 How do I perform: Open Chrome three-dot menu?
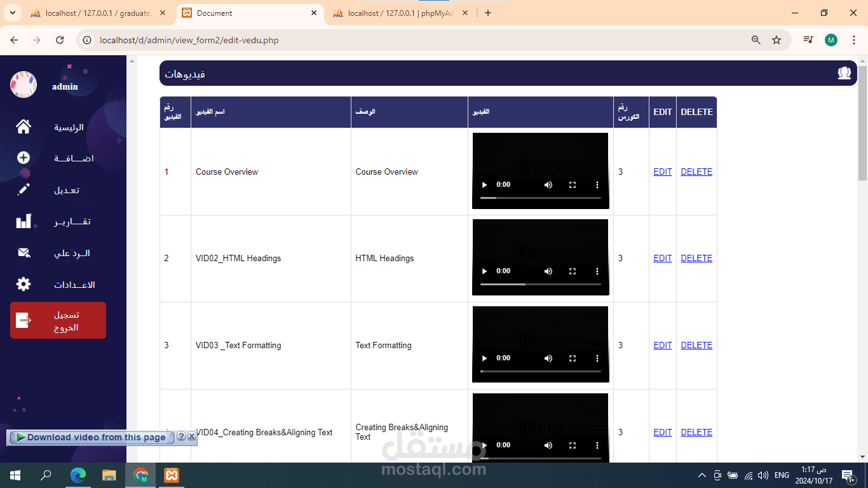click(853, 40)
